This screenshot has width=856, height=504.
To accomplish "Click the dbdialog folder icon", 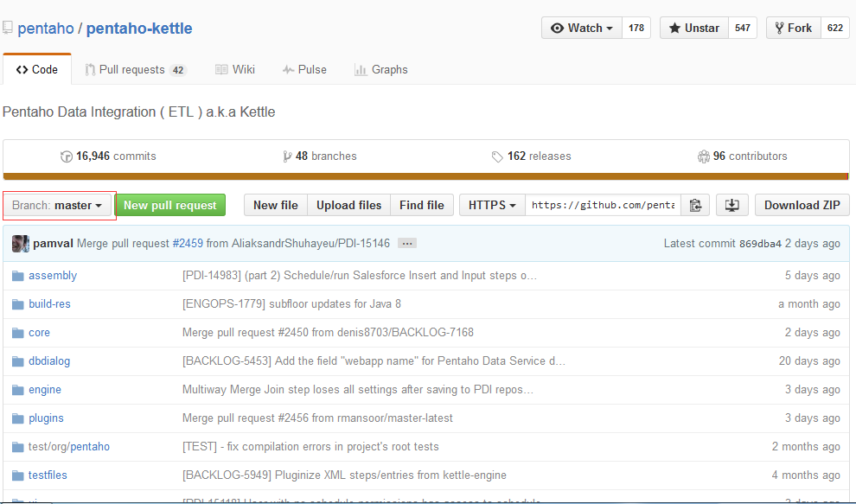I will 18,361.
